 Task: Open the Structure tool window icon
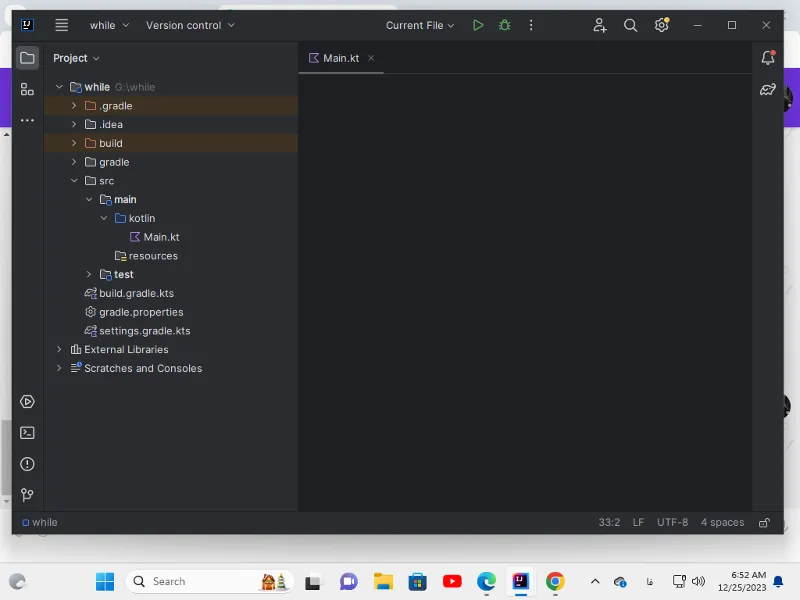pos(27,89)
